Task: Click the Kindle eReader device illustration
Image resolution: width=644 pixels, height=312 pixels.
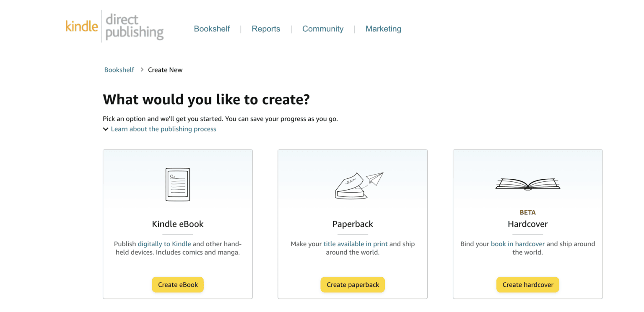Action: 177,184
